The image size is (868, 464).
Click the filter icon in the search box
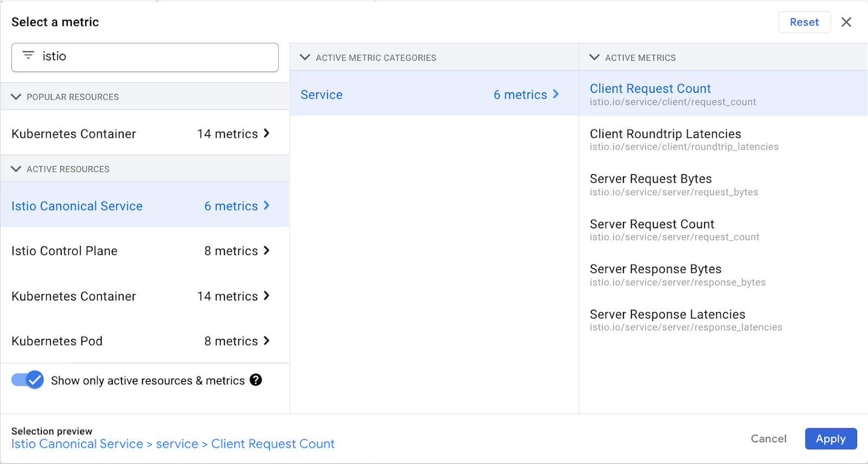point(28,55)
